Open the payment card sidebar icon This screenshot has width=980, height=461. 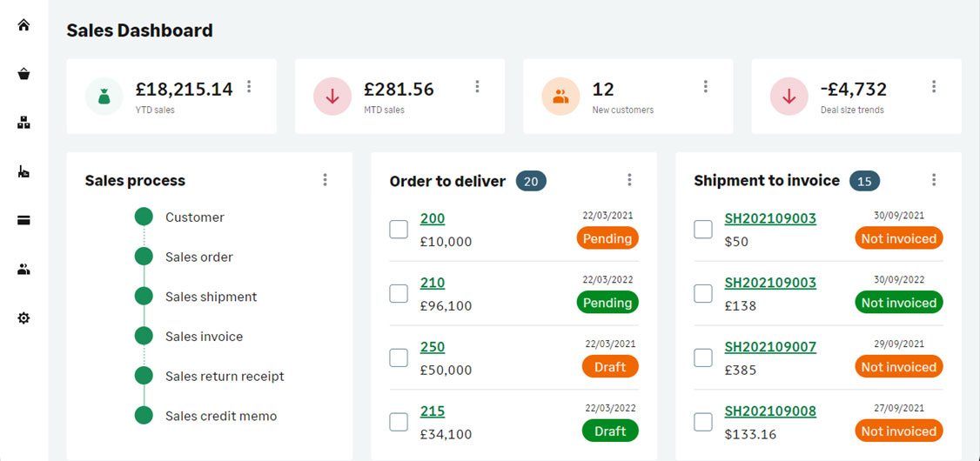pos(23,221)
